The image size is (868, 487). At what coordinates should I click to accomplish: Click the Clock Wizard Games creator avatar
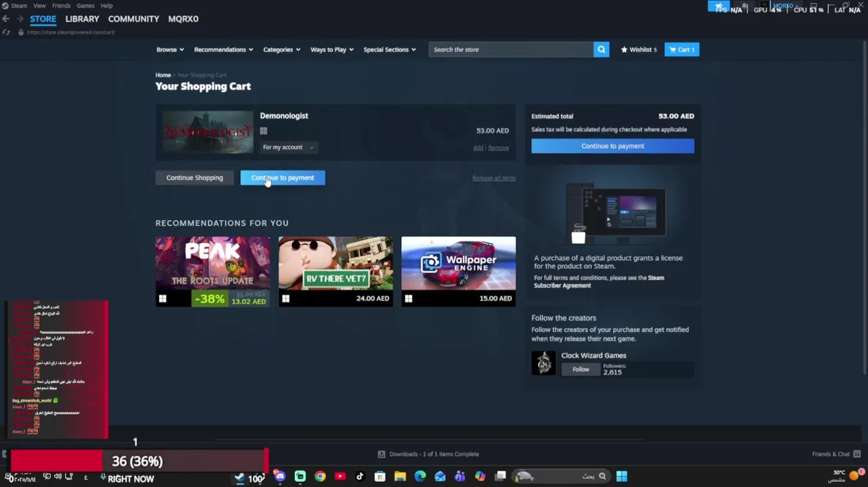point(543,363)
